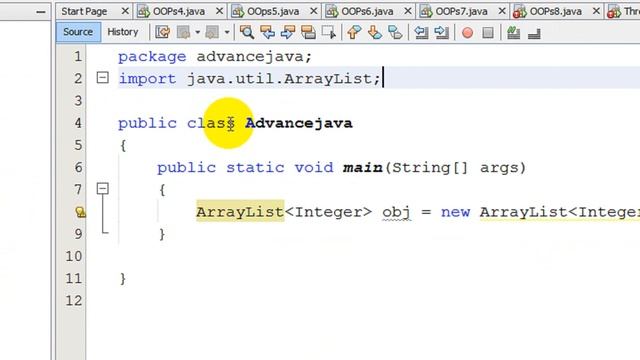
Task: Click the lightbulb hint icon on line 8
Action: [80, 212]
